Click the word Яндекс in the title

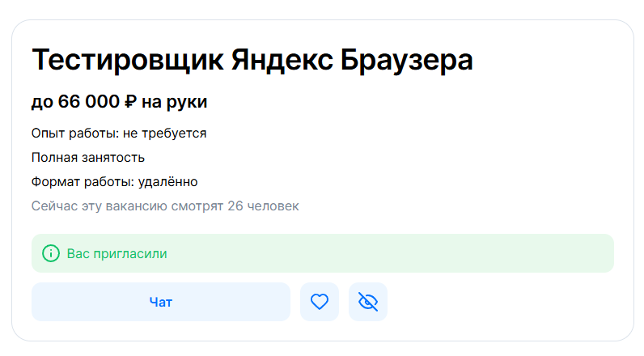(x=282, y=60)
